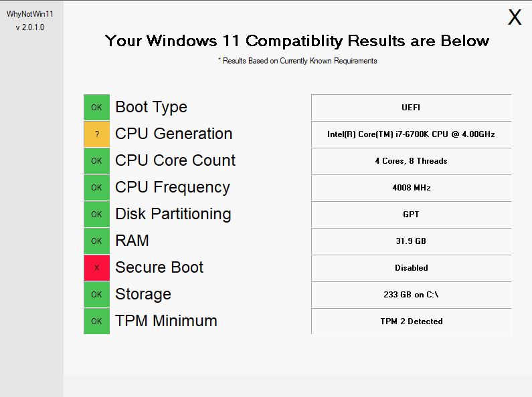
Task: Click the OK status badge beside Storage
Action: (x=96, y=295)
